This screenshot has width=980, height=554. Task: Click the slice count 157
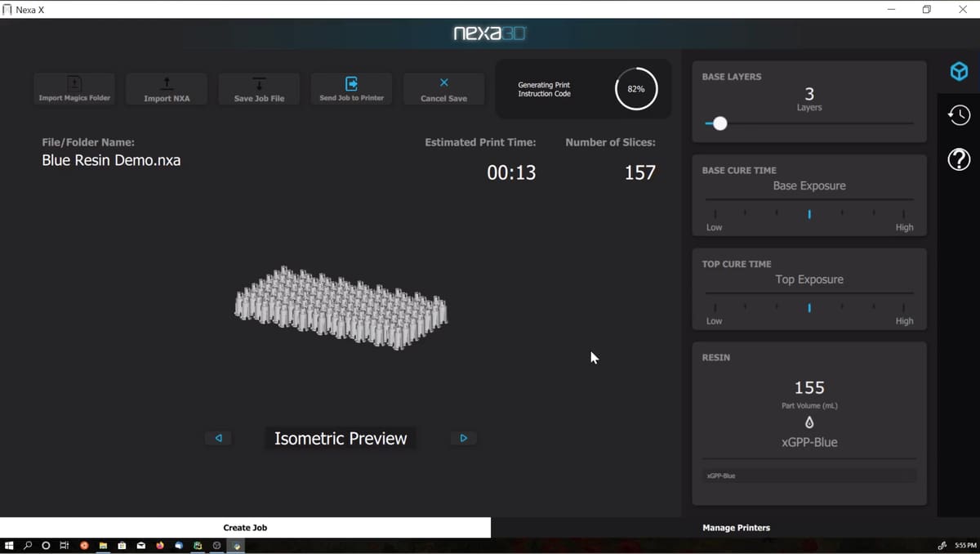click(x=640, y=172)
